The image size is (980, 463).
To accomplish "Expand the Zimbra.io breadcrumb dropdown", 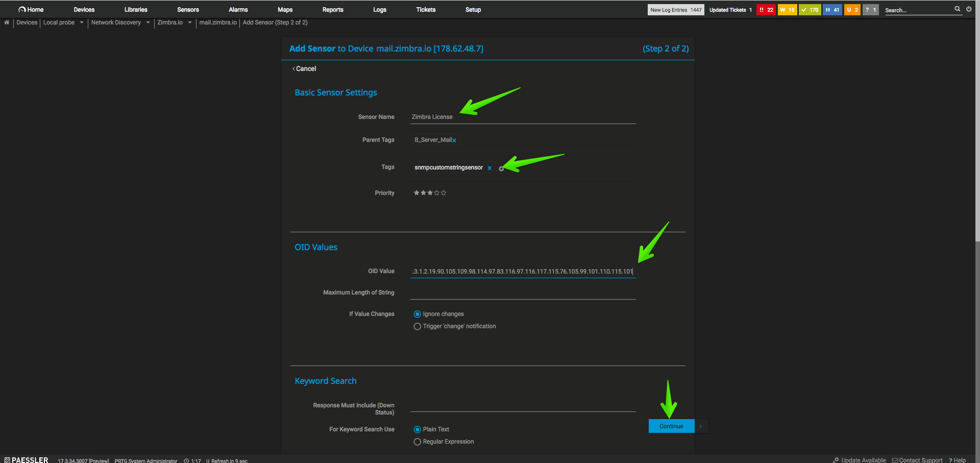I will point(190,22).
